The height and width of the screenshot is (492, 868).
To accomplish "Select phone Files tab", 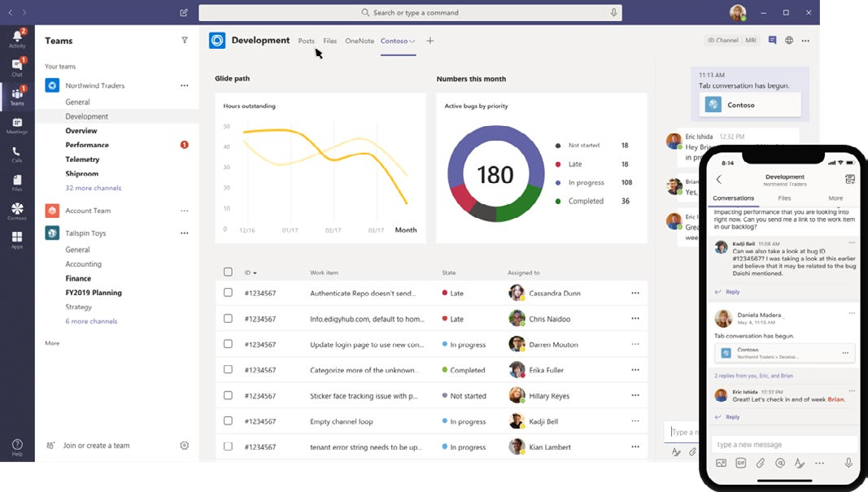I will (x=784, y=198).
